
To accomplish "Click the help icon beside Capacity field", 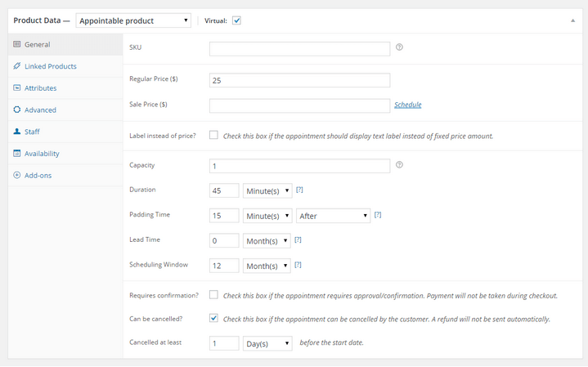I will coord(399,164).
